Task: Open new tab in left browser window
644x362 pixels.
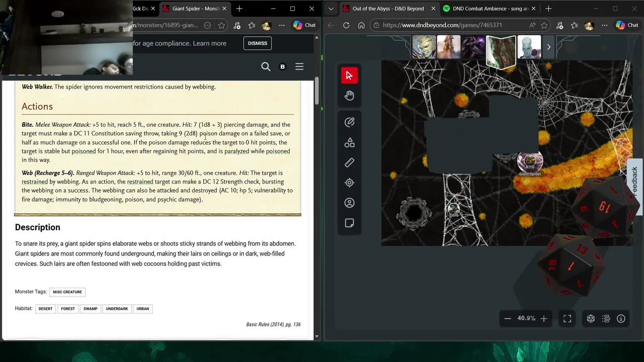Action: click(239, 9)
